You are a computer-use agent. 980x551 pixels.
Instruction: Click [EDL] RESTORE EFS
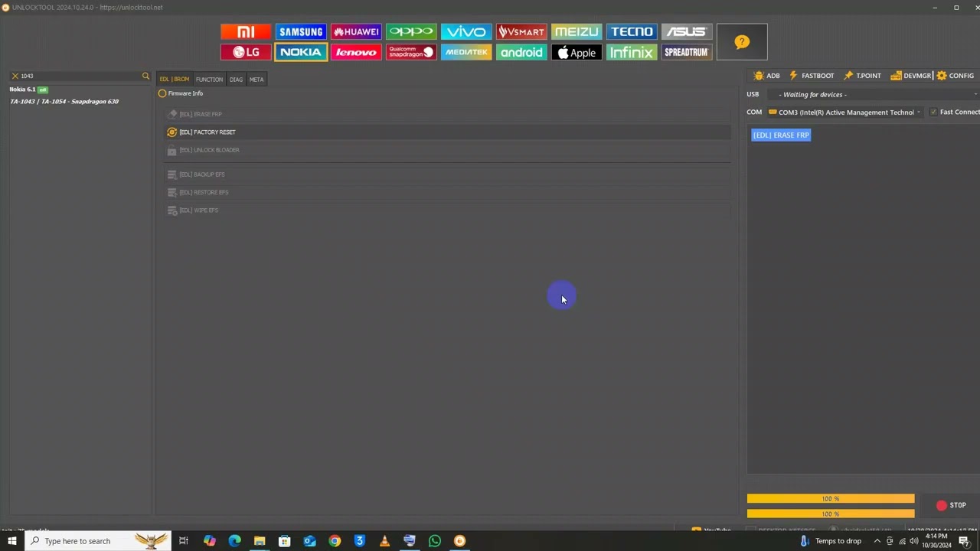coord(448,192)
